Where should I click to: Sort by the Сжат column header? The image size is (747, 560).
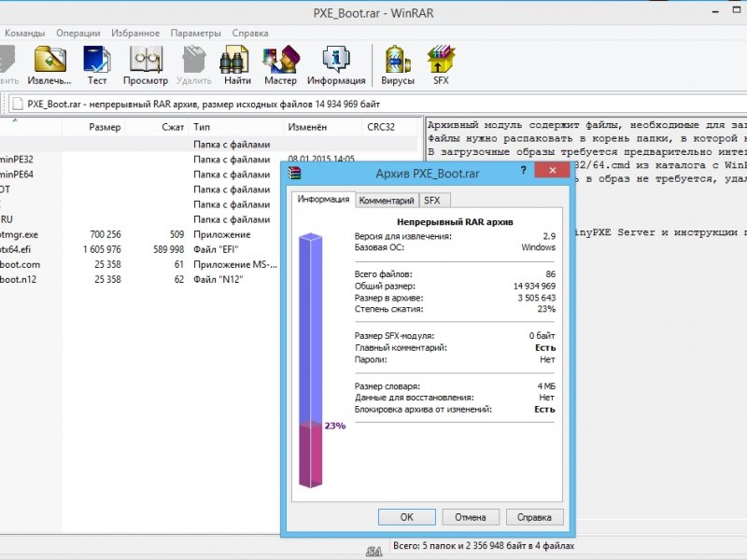(x=156, y=127)
